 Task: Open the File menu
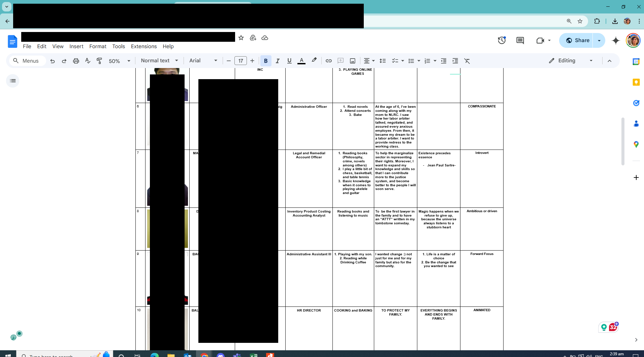click(27, 46)
